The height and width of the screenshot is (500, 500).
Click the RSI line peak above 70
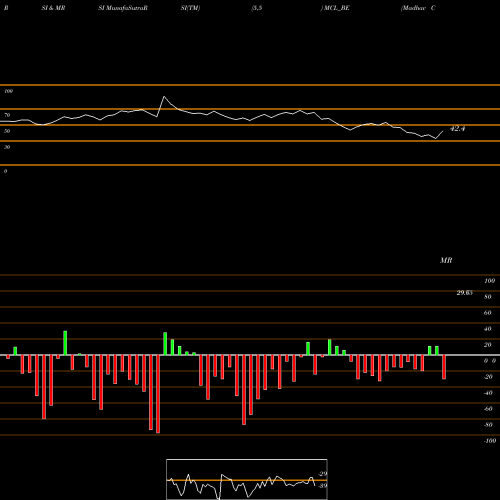(164, 97)
